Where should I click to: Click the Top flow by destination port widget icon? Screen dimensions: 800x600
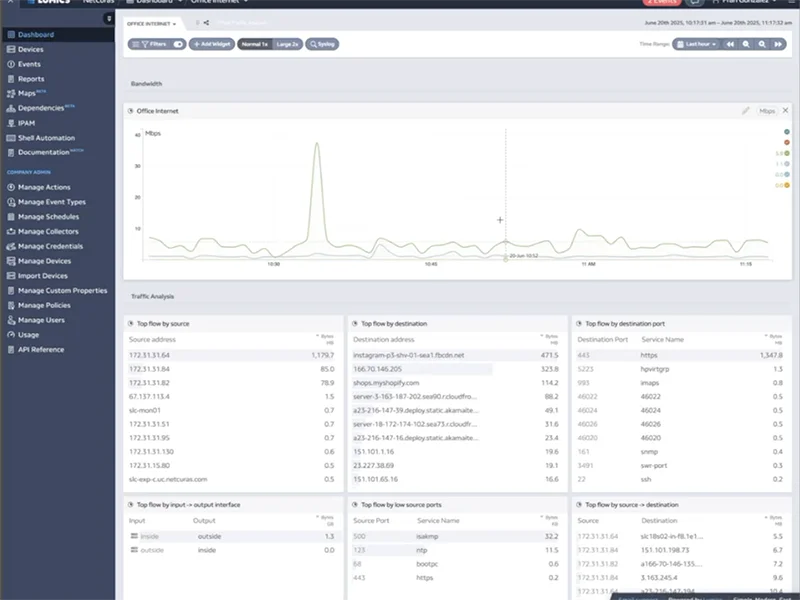click(x=579, y=323)
